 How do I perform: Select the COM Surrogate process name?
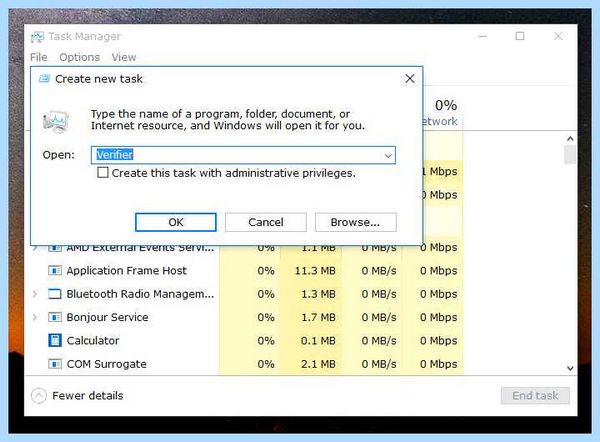107,364
